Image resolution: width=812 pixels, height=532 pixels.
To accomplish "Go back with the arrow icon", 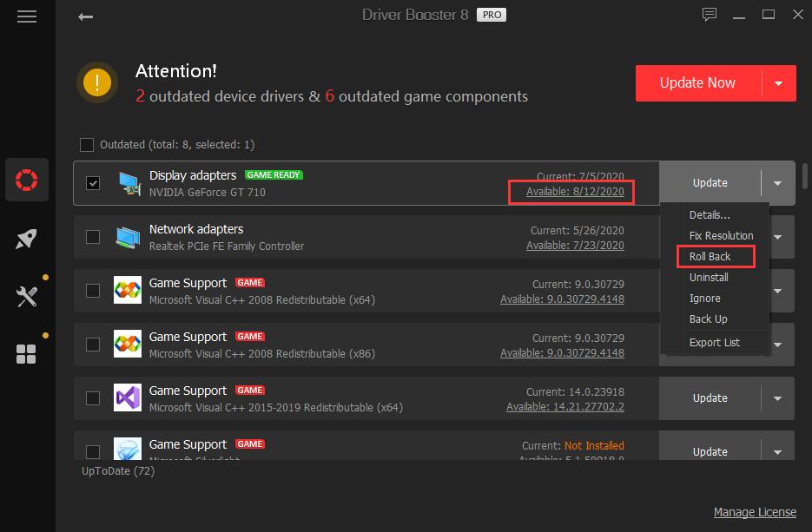I will tap(85, 17).
